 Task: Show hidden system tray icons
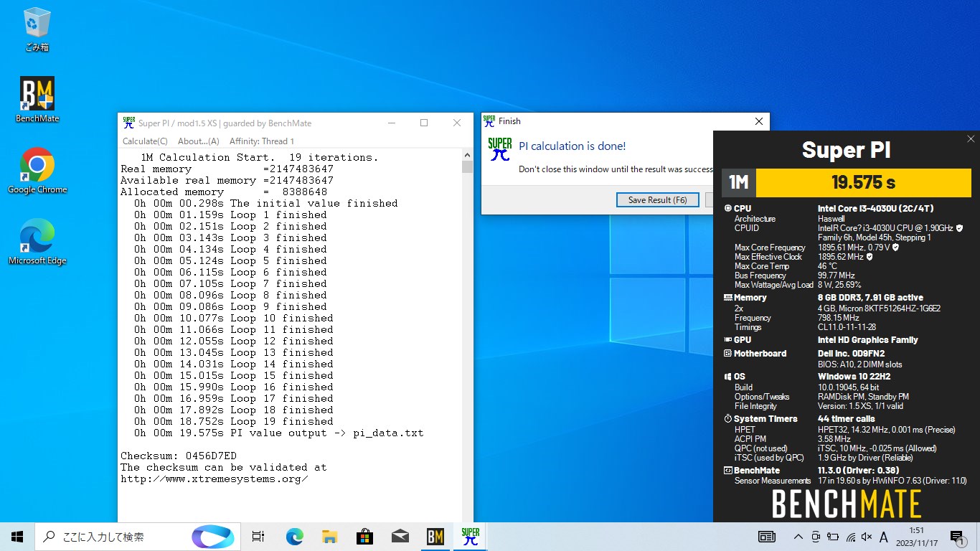point(798,537)
